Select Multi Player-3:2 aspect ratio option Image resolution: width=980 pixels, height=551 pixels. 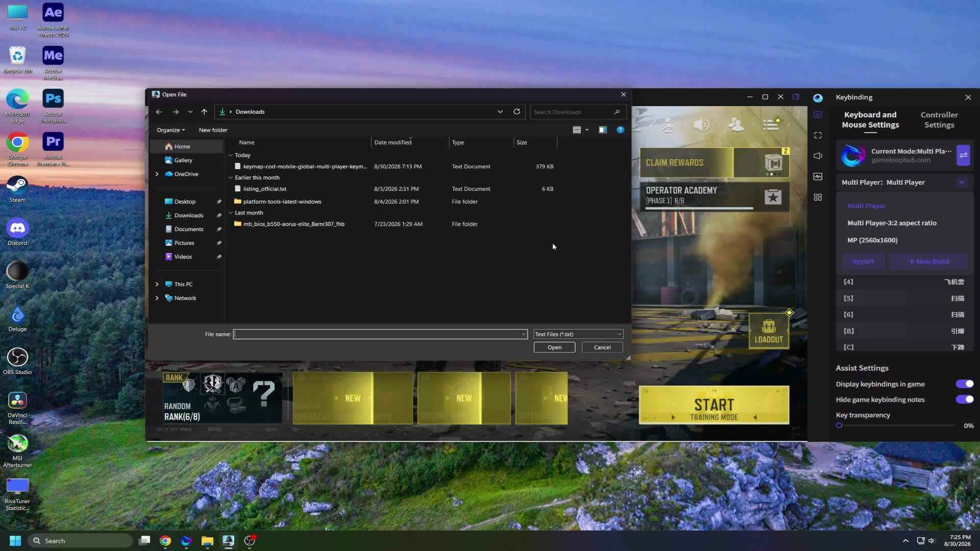pos(892,223)
